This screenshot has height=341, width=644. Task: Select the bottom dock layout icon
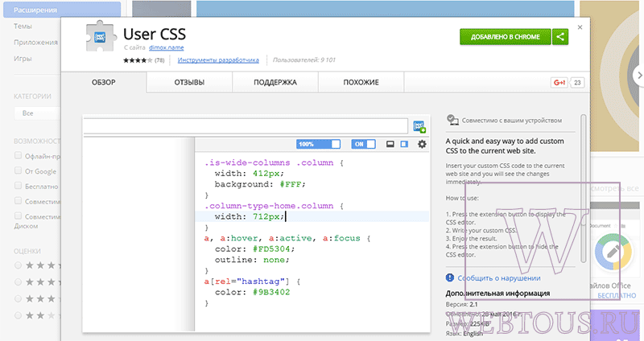coord(390,144)
